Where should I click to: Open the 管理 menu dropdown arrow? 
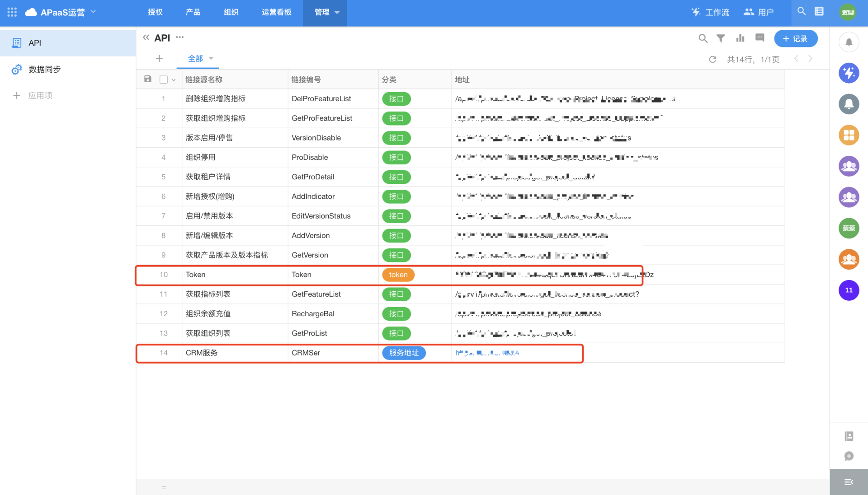point(337,13)
